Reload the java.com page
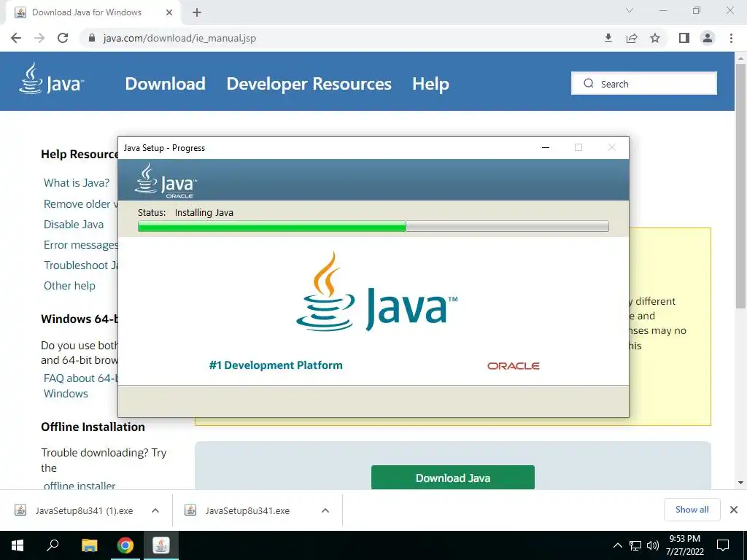The width and height of the screenshot is (747, 560). [63, 38]
